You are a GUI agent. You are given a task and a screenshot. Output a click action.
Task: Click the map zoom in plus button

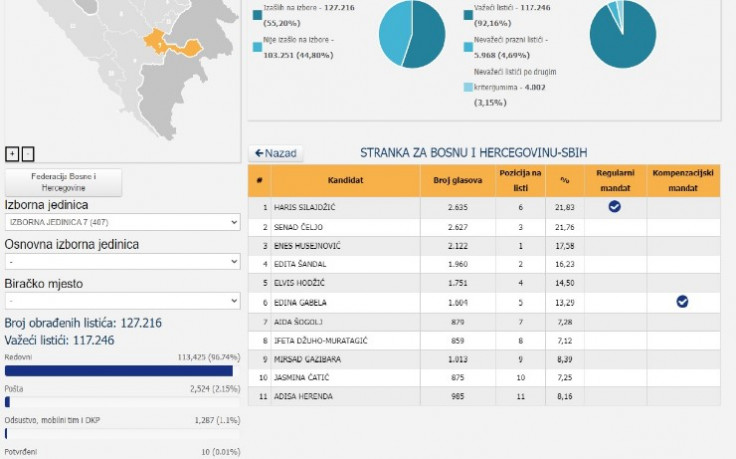pos(12,153)
